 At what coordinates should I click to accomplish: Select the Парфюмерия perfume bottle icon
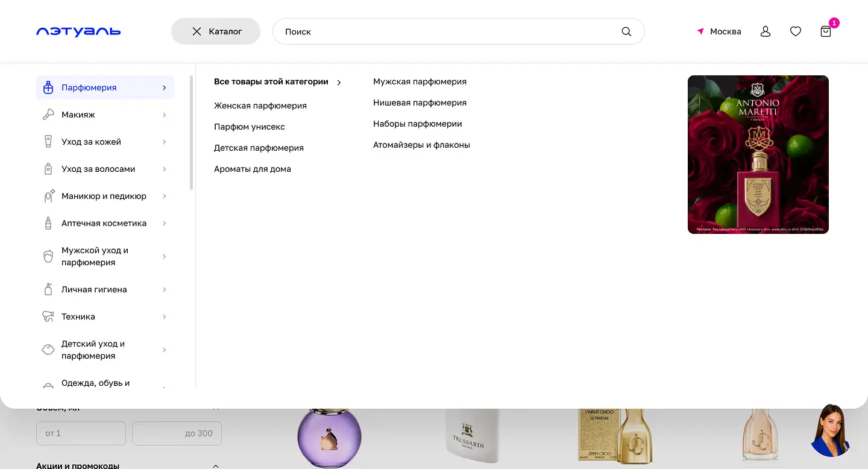[x=48, y=87]
